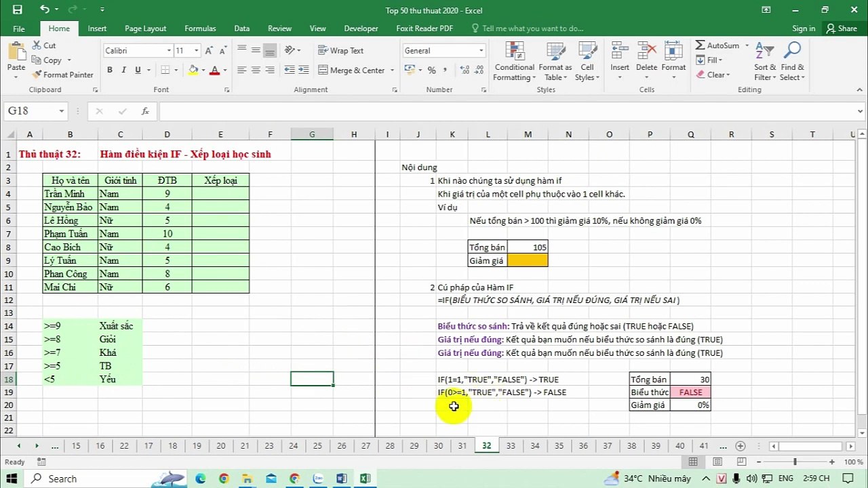
Task: Open the Data ribbon tab
Action: coord(241,28)
